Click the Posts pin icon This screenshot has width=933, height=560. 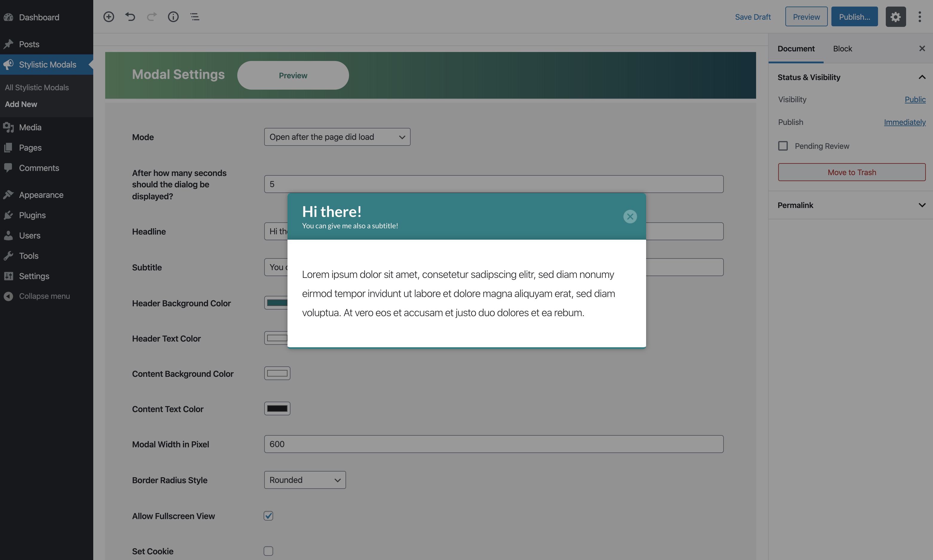pyautogui.click(x=8, y=44)
